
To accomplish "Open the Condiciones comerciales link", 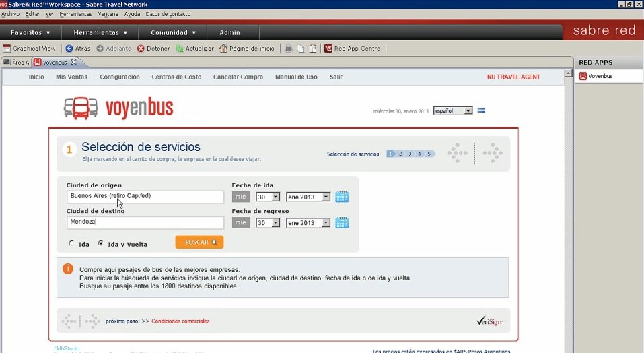I will [180, 321].
